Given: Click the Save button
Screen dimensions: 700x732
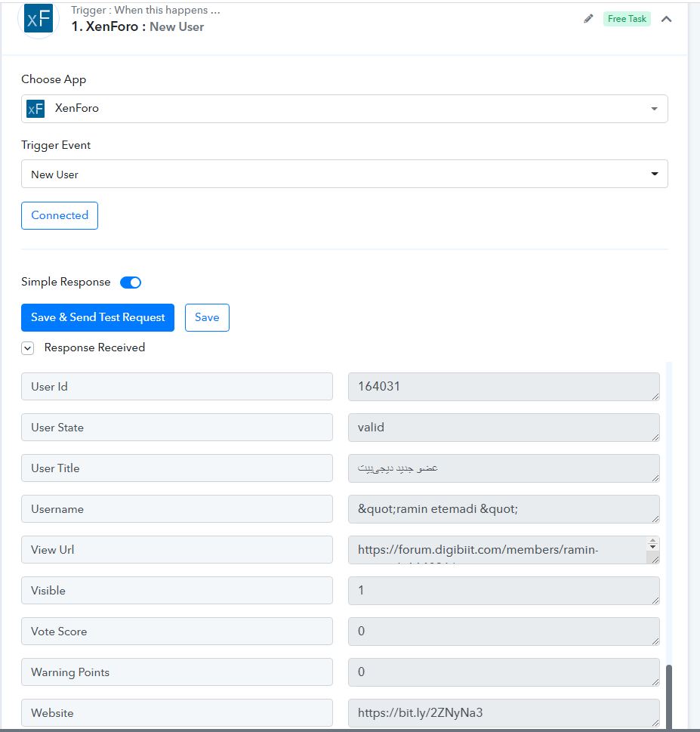Looking at the screenshot, I should coord(207,317).
